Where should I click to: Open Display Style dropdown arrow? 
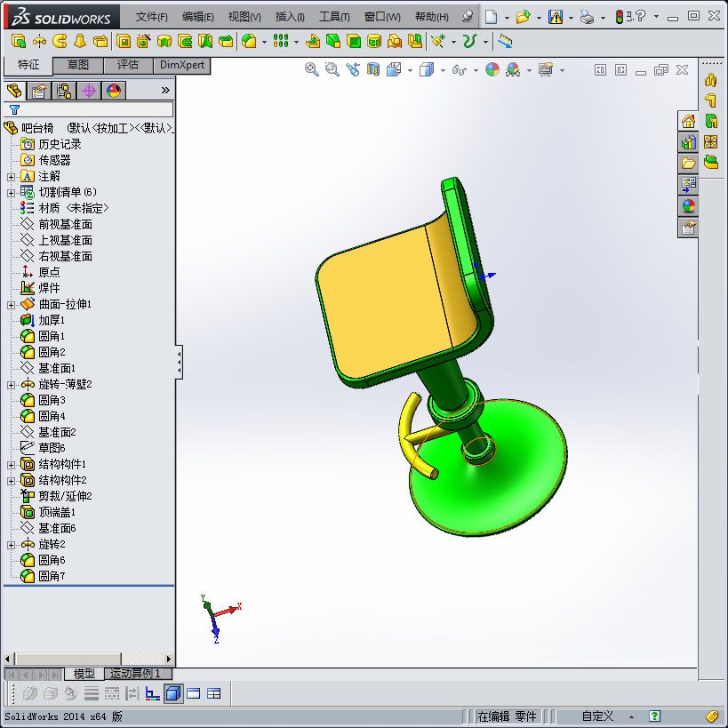(443, 70)
